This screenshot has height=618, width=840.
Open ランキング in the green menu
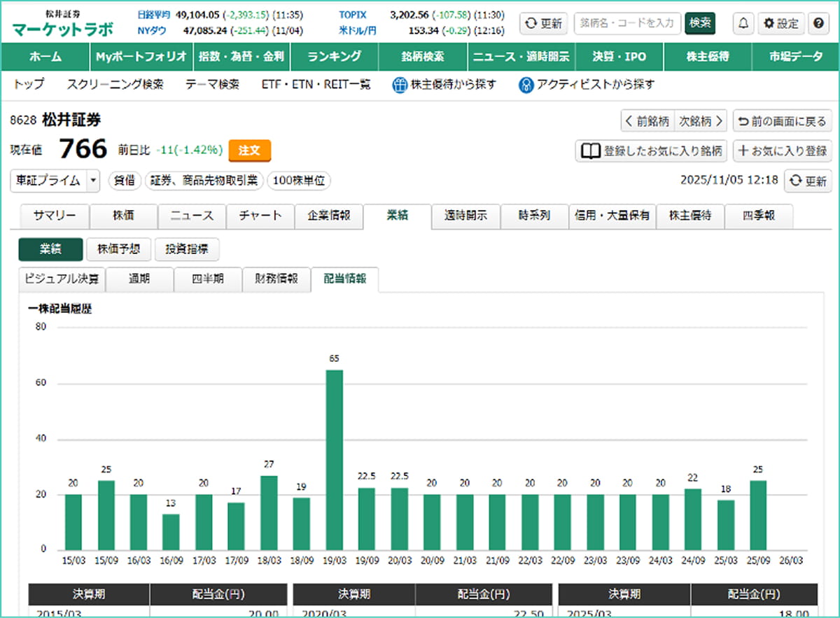[335, 57]
